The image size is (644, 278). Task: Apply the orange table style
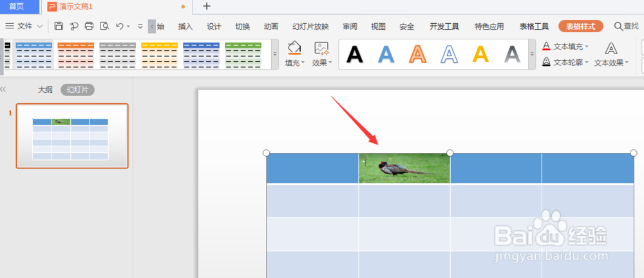pos(75,54)
